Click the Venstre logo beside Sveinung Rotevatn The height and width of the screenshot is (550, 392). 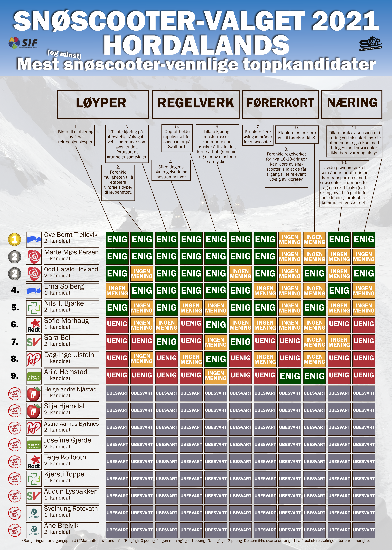pos(34,513)
